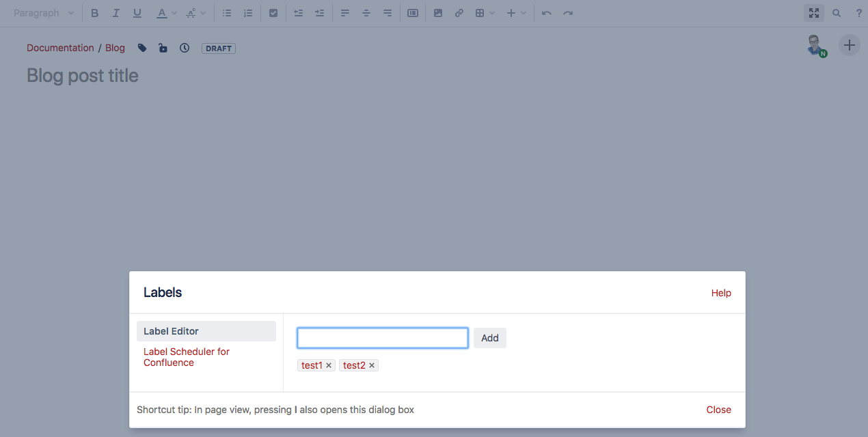The image size is (868, 437).
Task: Remove the test1 label
Action: pos(329,365)
